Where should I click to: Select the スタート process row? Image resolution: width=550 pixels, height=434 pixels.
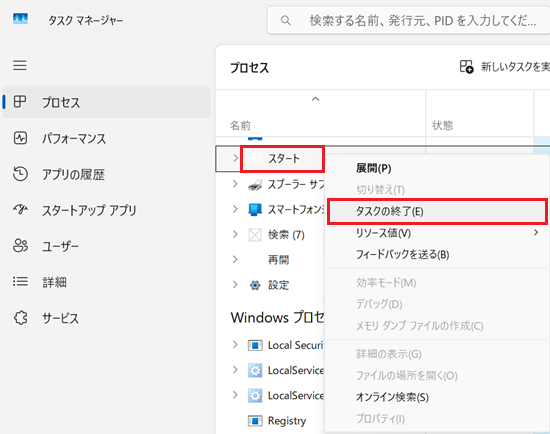[270, 159]
